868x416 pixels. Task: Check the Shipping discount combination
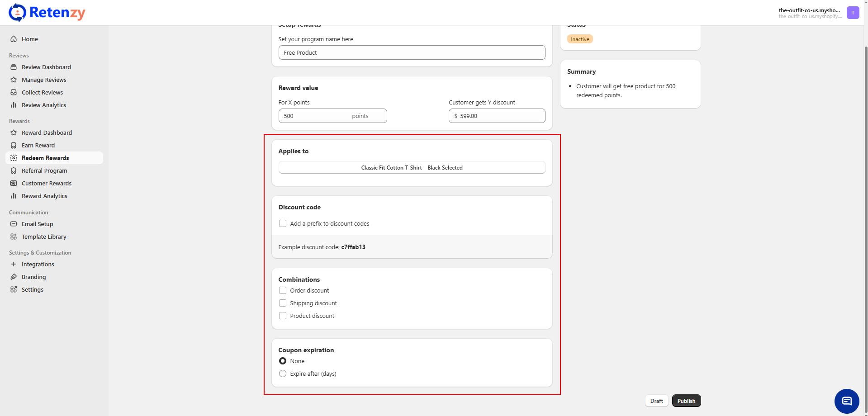[x=283, y=303]
